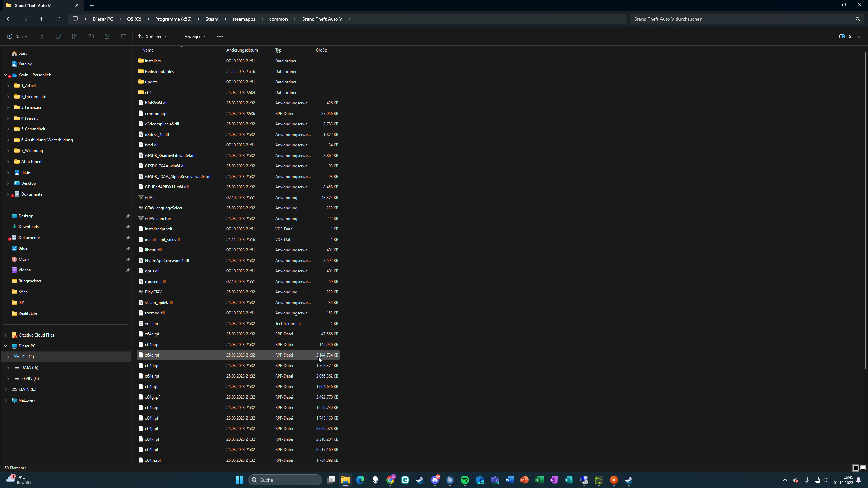Navigate to steamapps via the breadcrumb
Image resolution: width=868 pixels, height=488 pixels.
point(243,19)
